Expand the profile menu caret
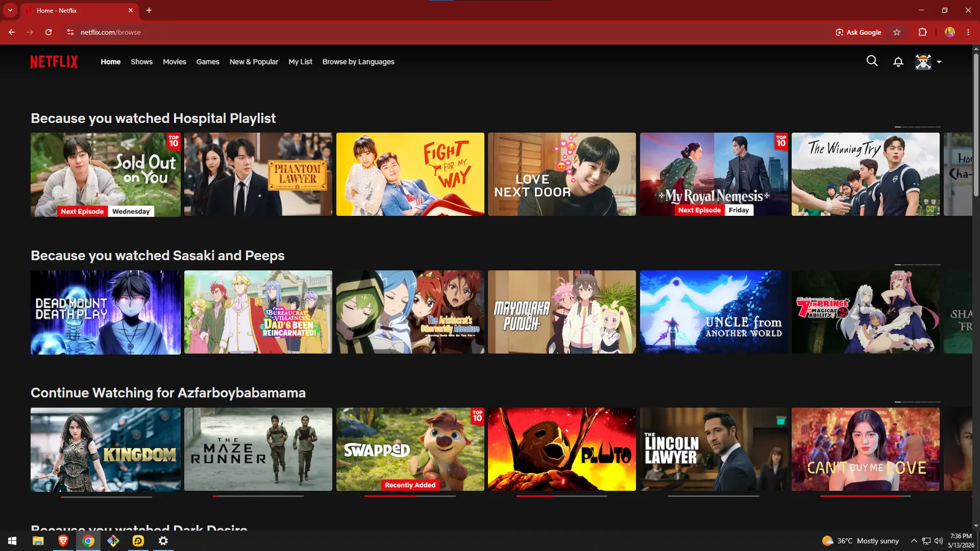 pyautogui.click(x=939, y=62)
